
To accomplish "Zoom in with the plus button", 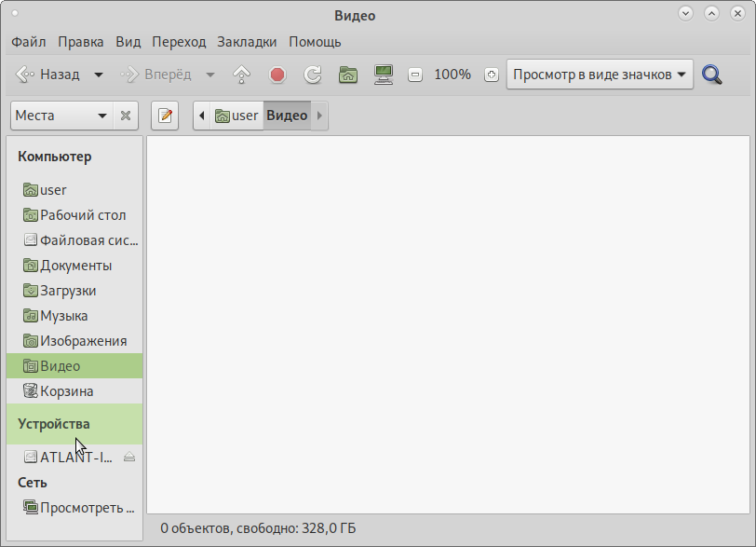I will coord(491,75).
